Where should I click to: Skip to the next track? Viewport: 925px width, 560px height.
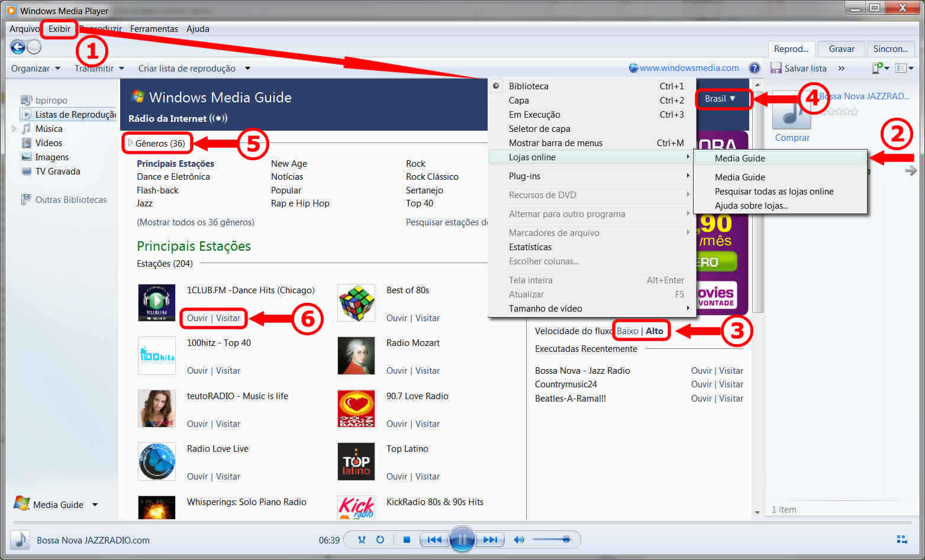[x=490, y=539]
